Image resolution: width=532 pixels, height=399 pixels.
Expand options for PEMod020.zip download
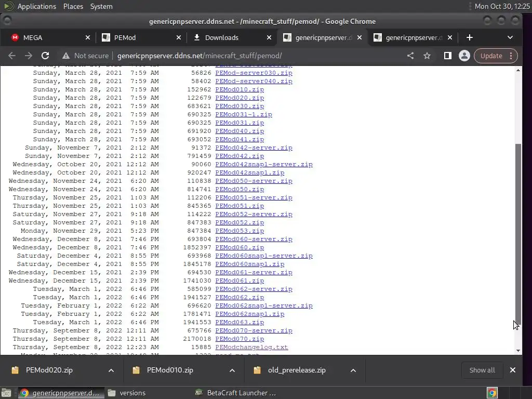click(x=111, y=370)
